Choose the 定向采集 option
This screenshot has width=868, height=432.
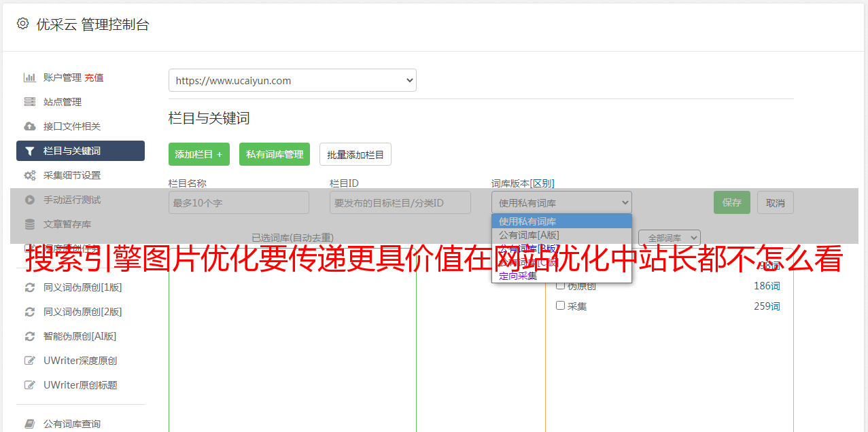(x=561, y=276)
